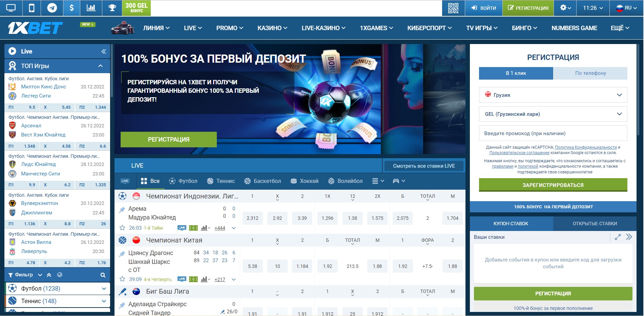Click Смотреть все ставки LIVE button
The height and width of the screenshot is (316, 644).
pyautogui.click(x=424, y=166)
